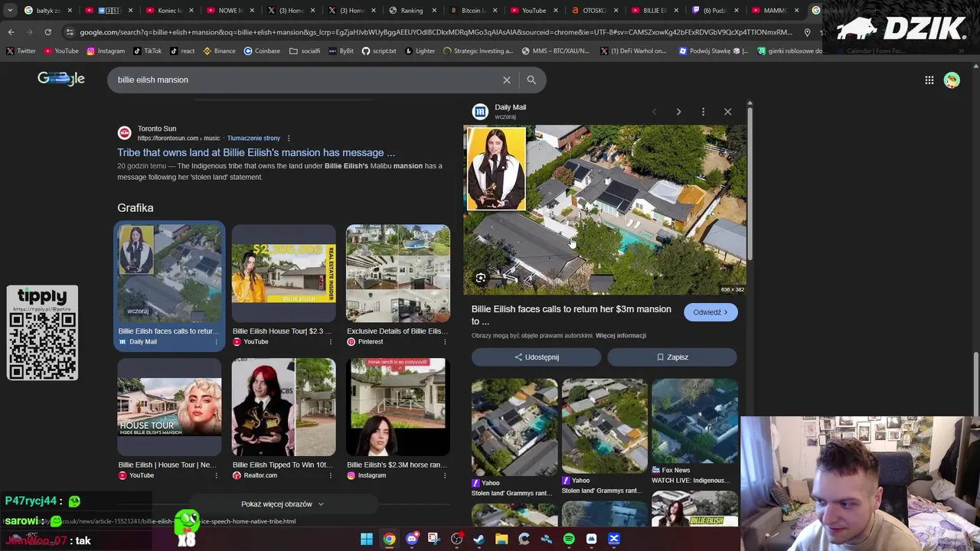The image size is (980, 551).
Task: Open Spotify from the taskbar
Action: click(x=569, y=540)
